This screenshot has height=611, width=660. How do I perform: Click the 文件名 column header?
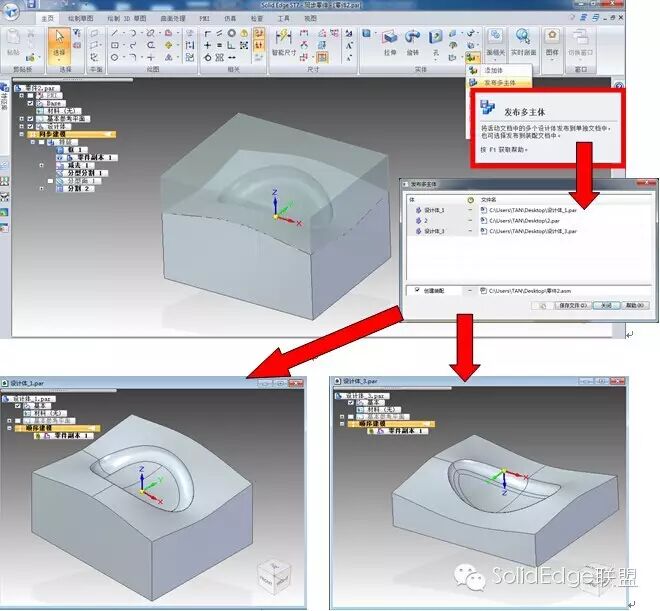click(489, 199)
